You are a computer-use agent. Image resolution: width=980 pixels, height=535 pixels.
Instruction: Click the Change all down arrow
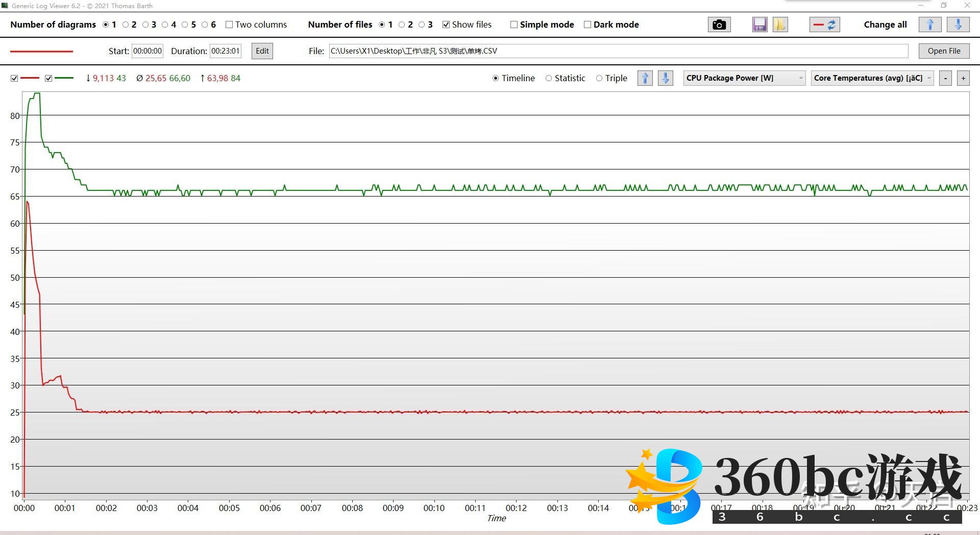[958, 25]
